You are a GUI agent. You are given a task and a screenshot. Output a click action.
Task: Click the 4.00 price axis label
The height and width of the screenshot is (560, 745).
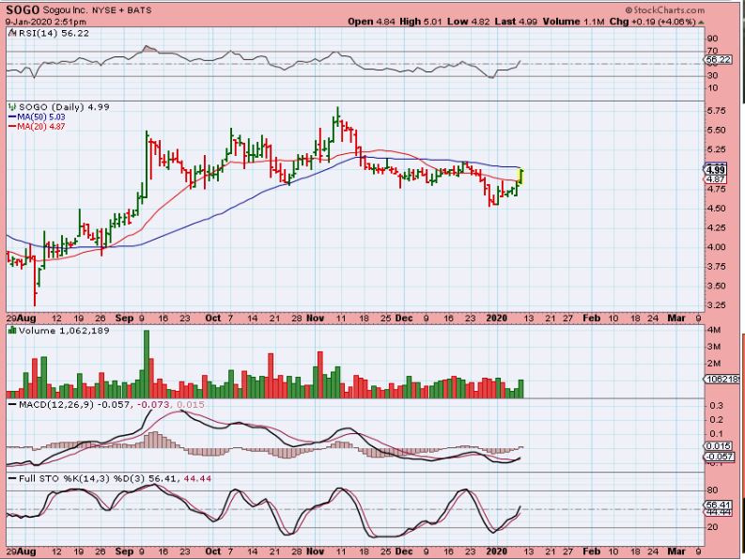pos(716,247)
